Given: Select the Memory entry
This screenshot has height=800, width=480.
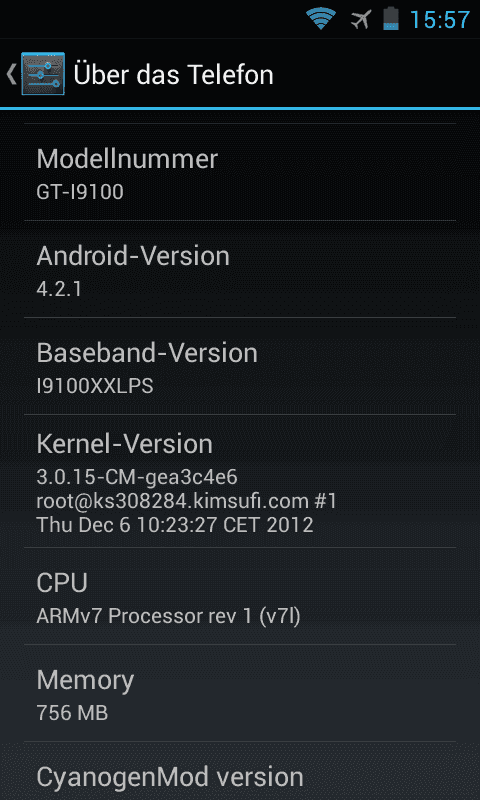Looking at the screenshot, I should 240,693.
